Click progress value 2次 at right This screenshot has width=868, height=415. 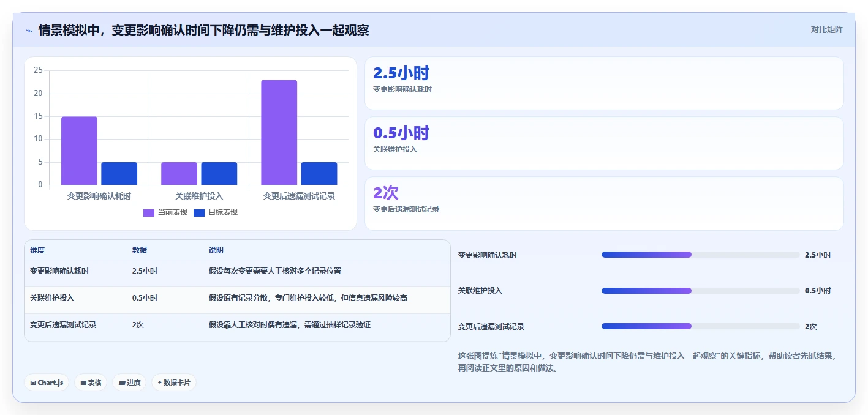810,327
